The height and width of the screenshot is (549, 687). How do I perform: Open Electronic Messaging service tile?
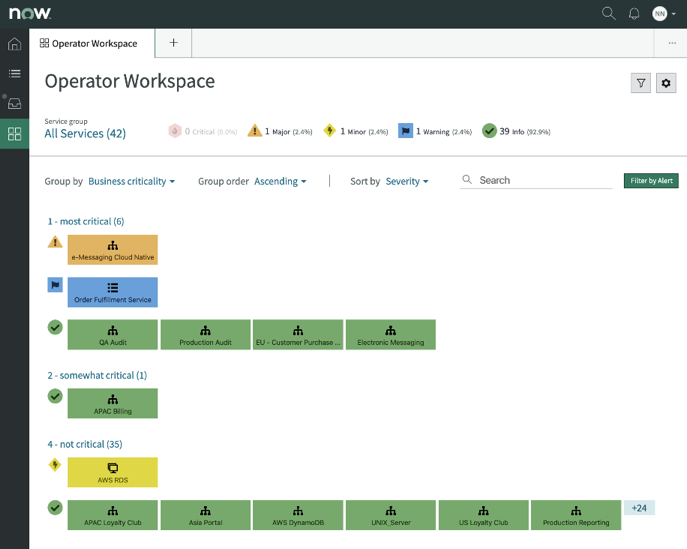click(391, 335)
